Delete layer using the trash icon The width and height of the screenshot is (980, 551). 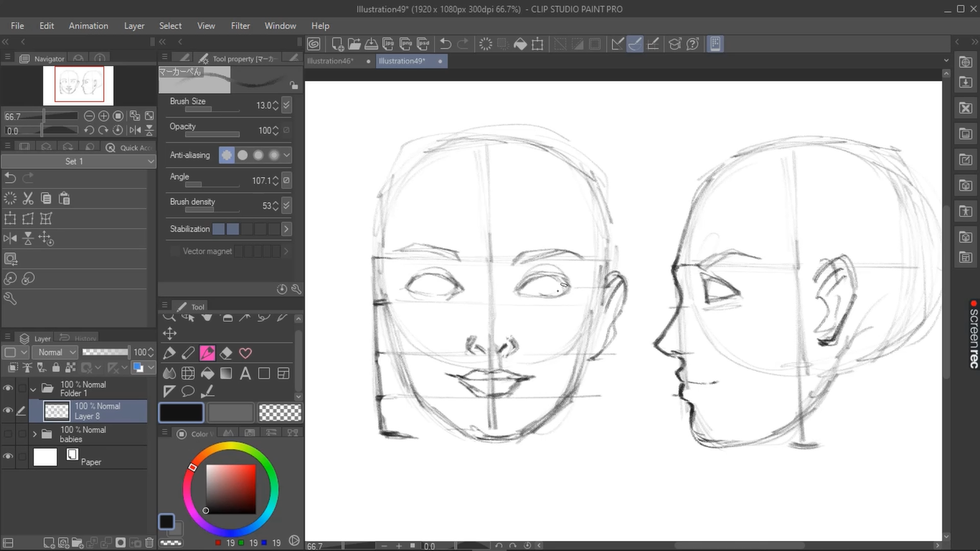149,543
